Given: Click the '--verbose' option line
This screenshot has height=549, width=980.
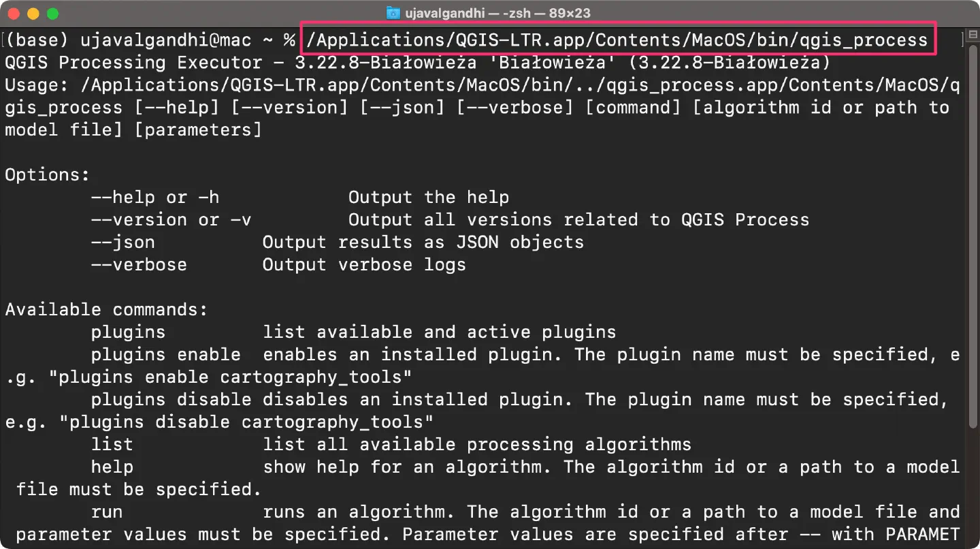Looking at the screenshot, I should coord(278,265).
